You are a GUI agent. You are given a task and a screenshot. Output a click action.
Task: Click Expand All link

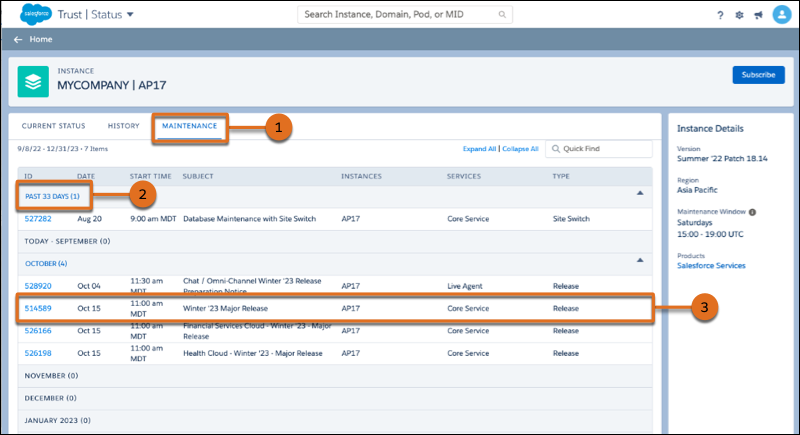(479, 149)
